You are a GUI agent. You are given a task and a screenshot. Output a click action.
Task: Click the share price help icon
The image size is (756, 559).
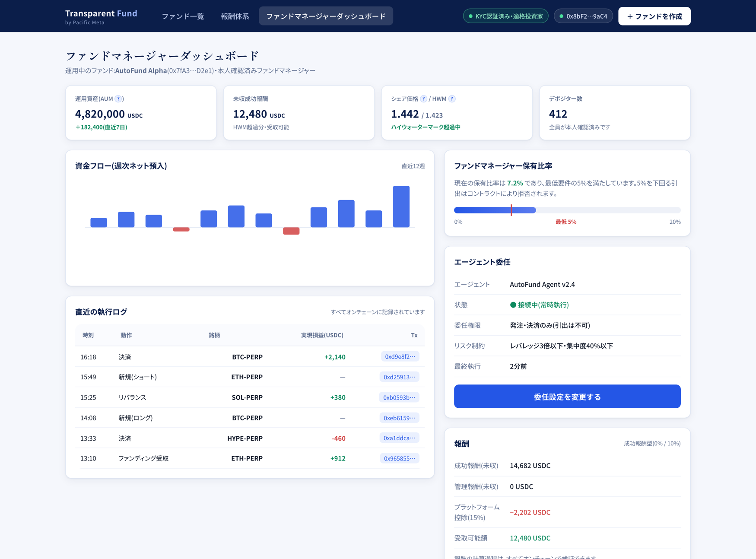423,99
